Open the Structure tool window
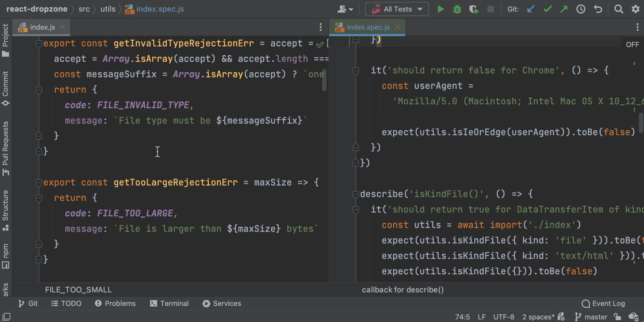 (x=5, y=210)
